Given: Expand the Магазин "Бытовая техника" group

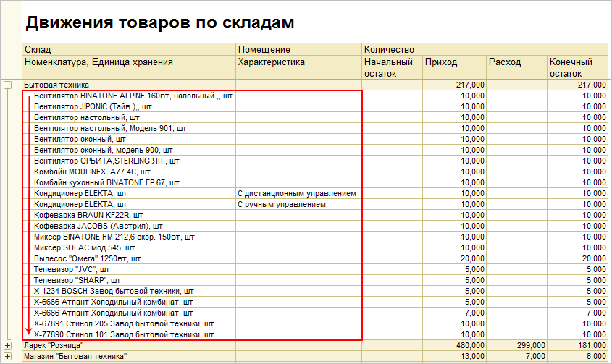Looking at the screenshot, I should (7, 357).
